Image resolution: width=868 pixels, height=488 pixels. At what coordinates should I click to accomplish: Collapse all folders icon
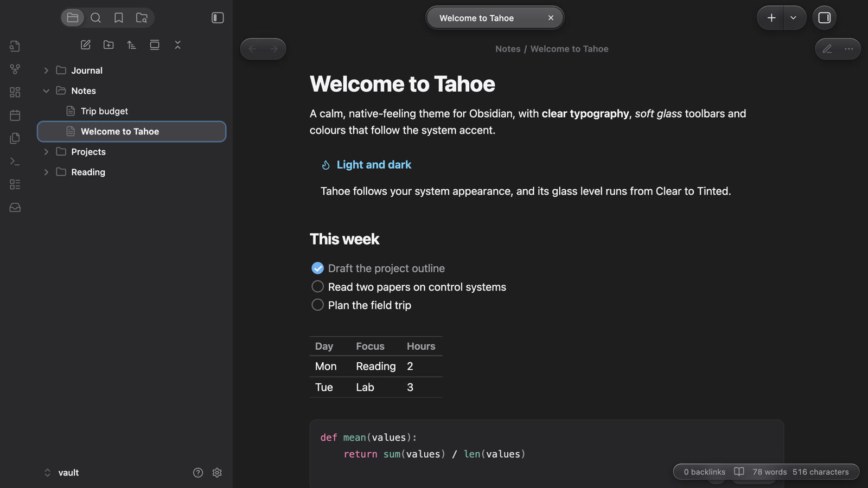click(177, 45)
